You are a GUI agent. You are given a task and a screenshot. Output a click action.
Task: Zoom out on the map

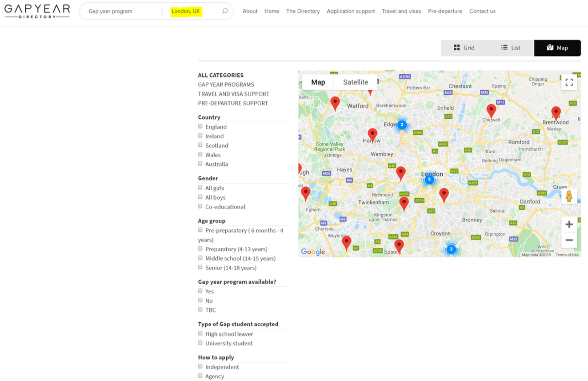[569, 241]
